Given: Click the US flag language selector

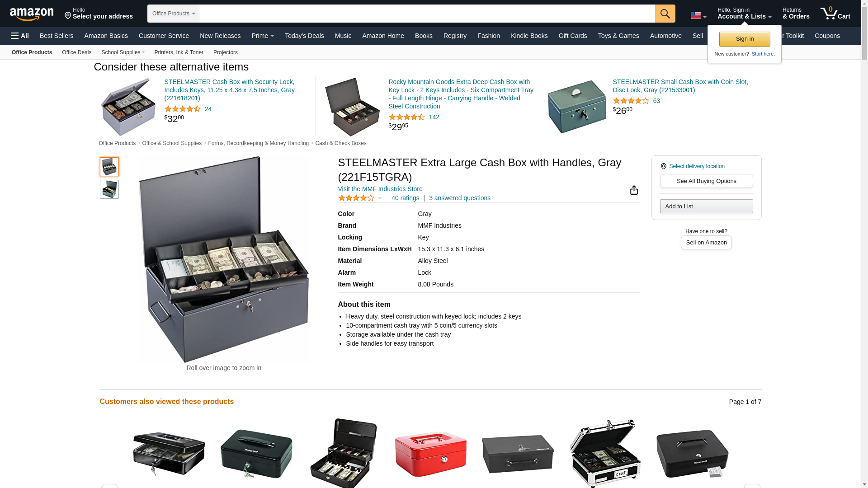Looking at the screenshot, I should pyautogui.click(x=698, y=15).
